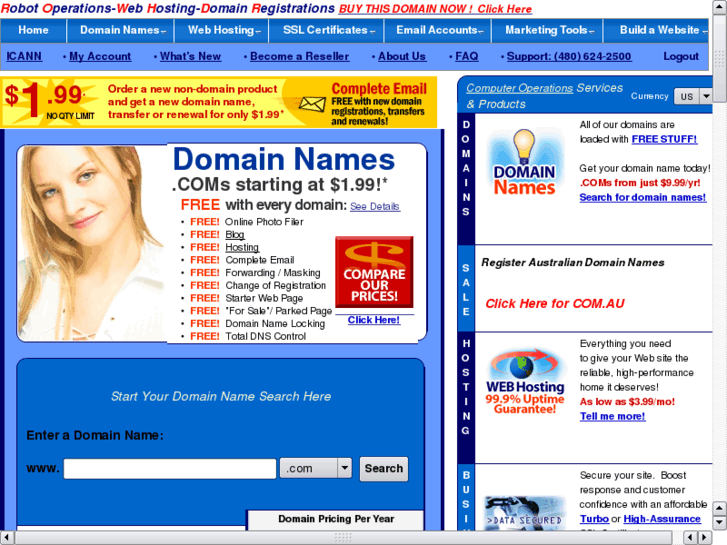The height and width of the screenshot is (545, 727).
Task: Click the 'As low as $3.99/mo!' text
Action: [627, 402]
